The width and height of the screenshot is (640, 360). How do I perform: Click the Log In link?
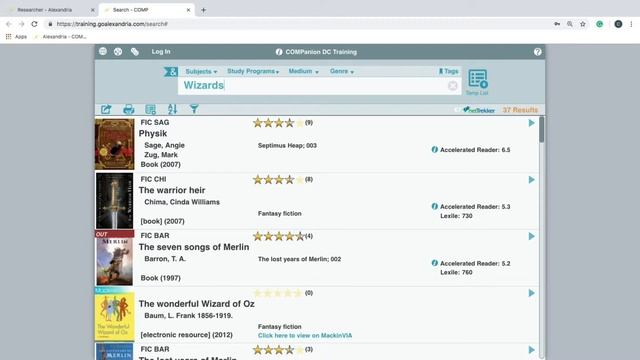click(161, 51)
